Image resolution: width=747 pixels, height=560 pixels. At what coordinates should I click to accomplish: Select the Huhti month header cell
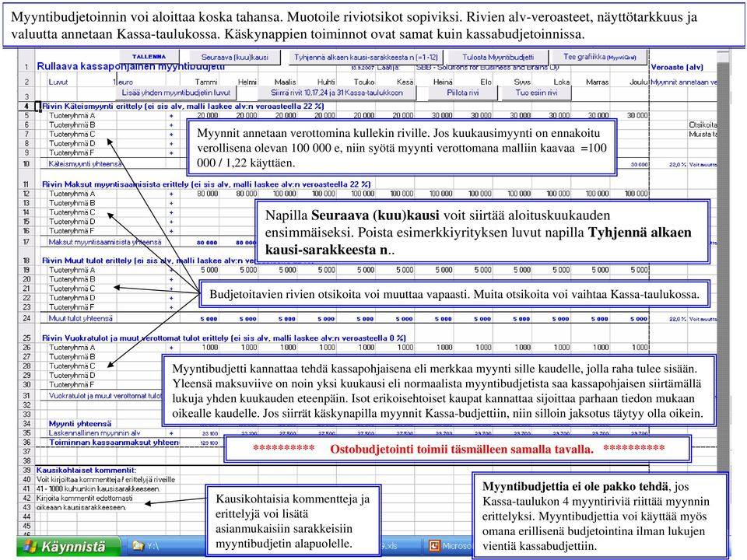[x=326, y=82]
